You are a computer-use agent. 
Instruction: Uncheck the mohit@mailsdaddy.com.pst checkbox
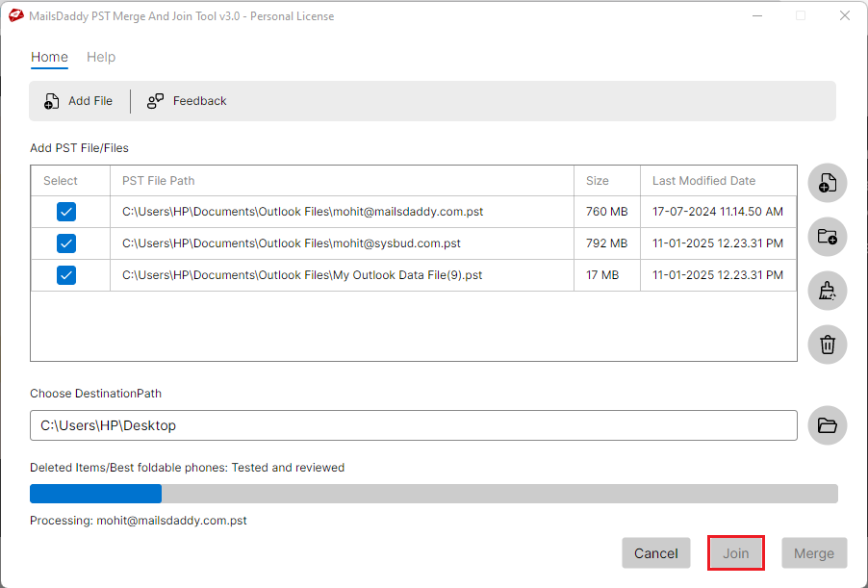[x=65, y=212]
